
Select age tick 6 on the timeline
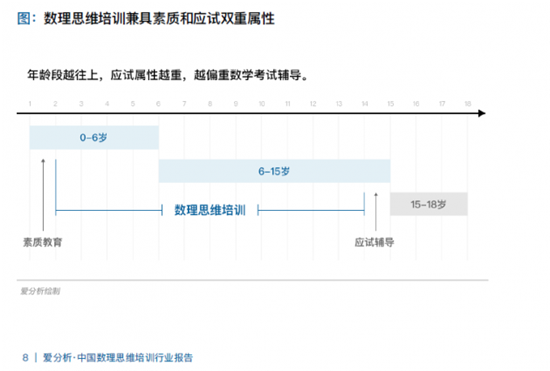[x=158, y=104]
